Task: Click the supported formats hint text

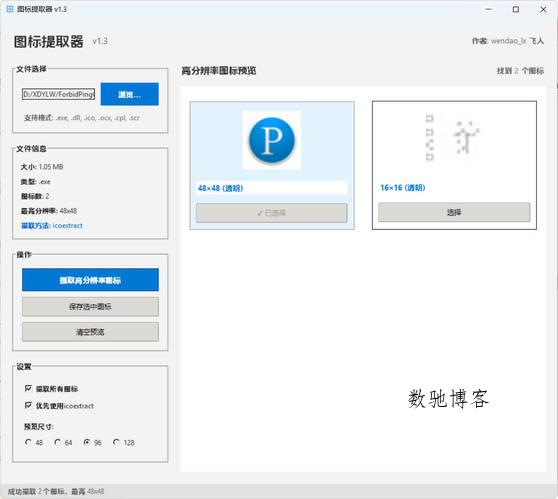Action: coord(82,117)
